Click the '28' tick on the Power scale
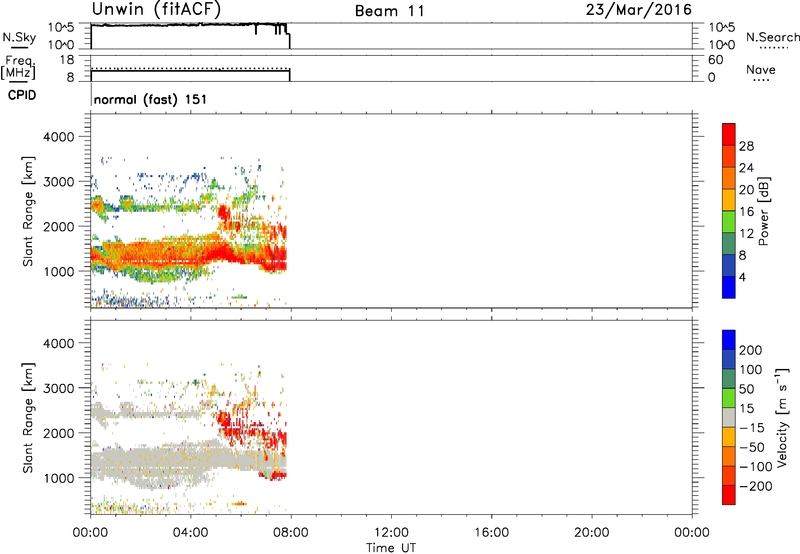Screen dimensions: 800x554 pyautogui.click(x=746, y=146)
